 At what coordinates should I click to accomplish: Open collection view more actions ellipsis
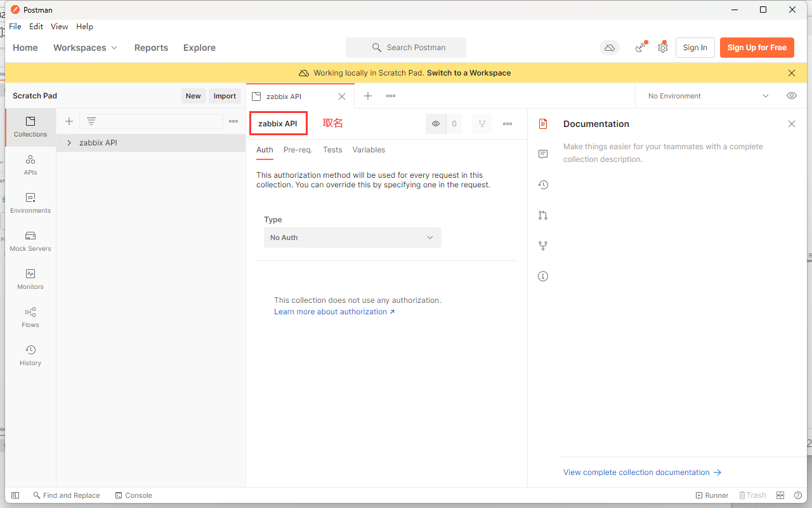[x=507, y=124]
